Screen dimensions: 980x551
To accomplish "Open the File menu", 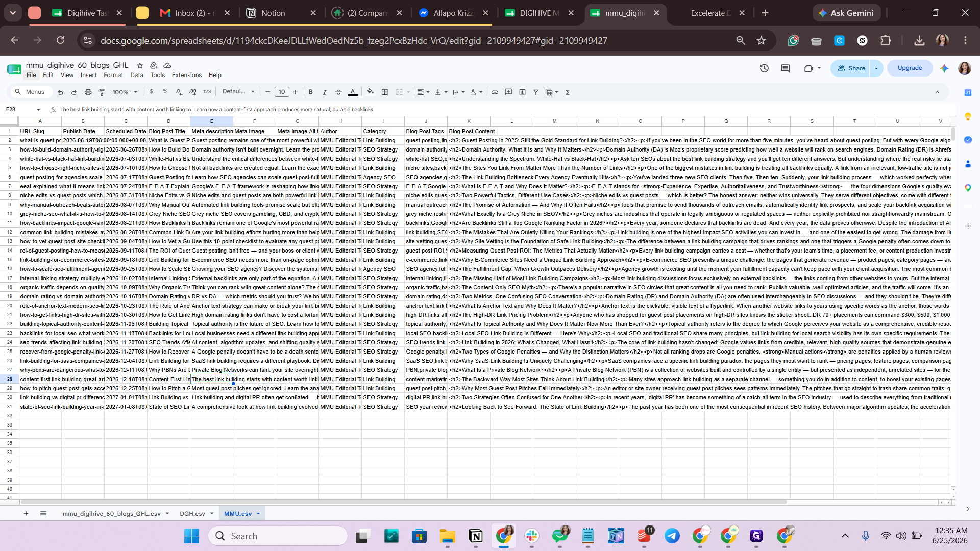I will tap(31, 75).
